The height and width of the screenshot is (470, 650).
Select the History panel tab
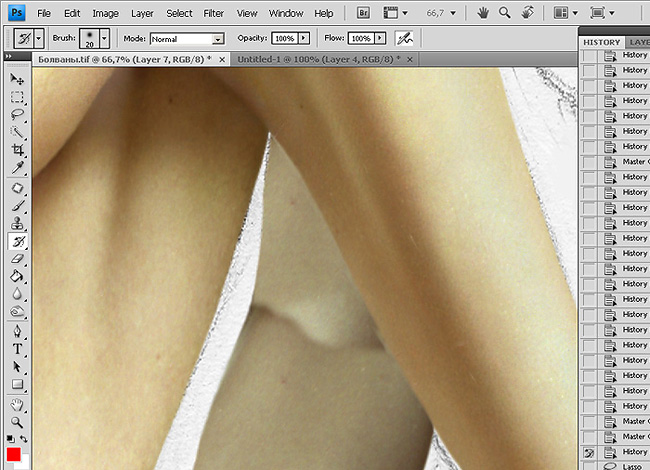point(601,42)
